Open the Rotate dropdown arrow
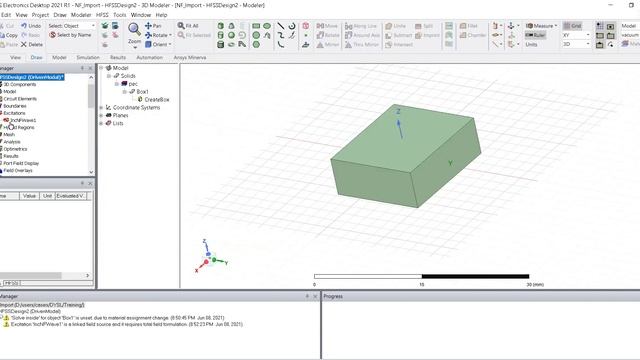 [x=170, y=35]
